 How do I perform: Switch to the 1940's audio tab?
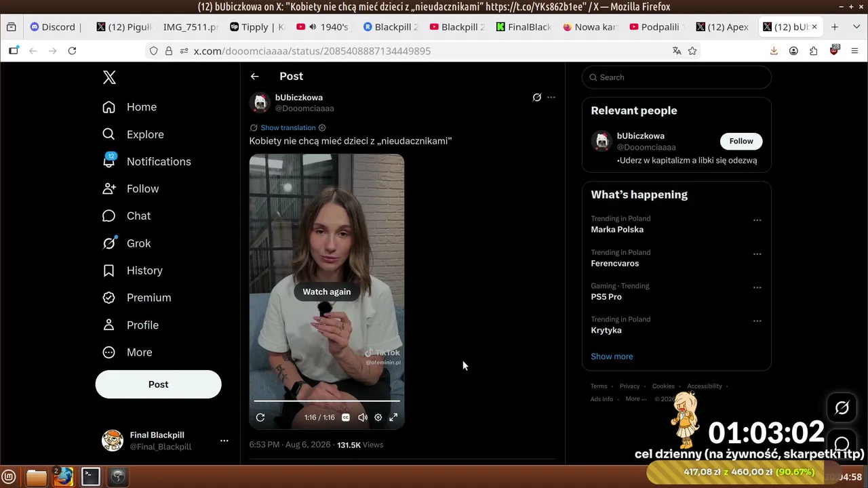coord(324,27)
